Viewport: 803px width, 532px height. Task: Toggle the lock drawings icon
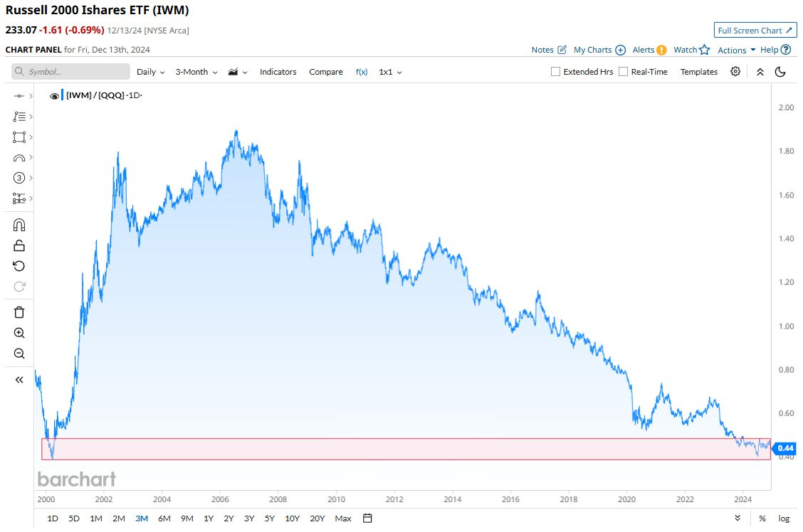[x=19, y=245]
